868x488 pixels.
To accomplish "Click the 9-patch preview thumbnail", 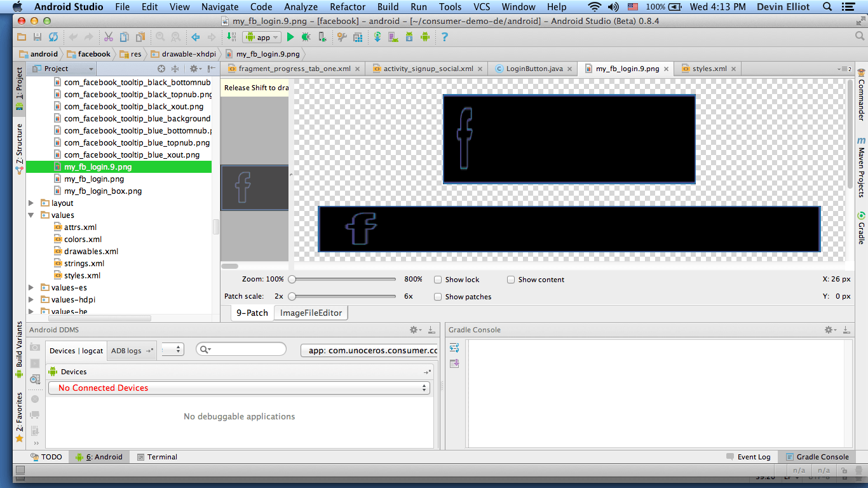I will pos(254,188).
